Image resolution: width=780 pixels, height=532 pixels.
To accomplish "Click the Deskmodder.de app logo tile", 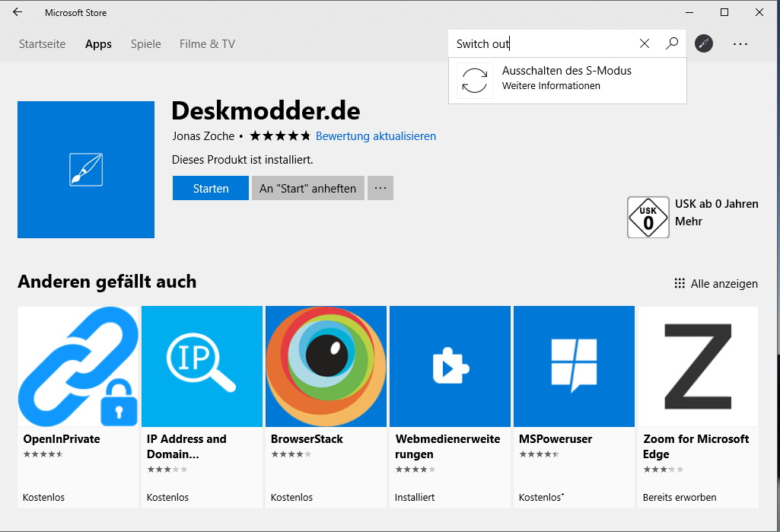I will [x=86, y=170].
